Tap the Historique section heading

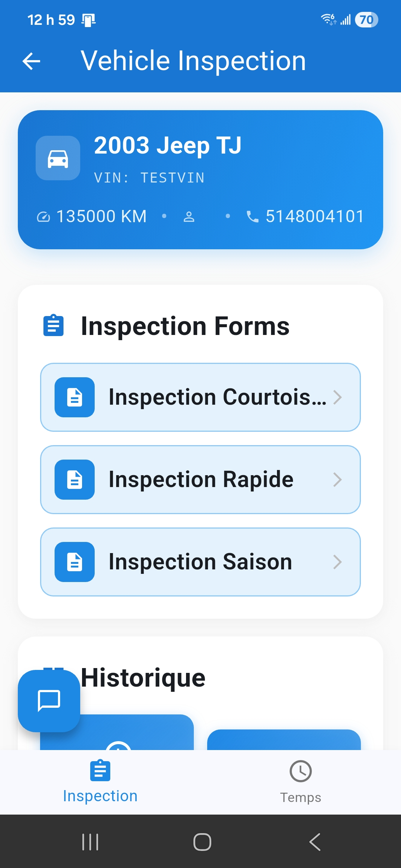(143, 677)
